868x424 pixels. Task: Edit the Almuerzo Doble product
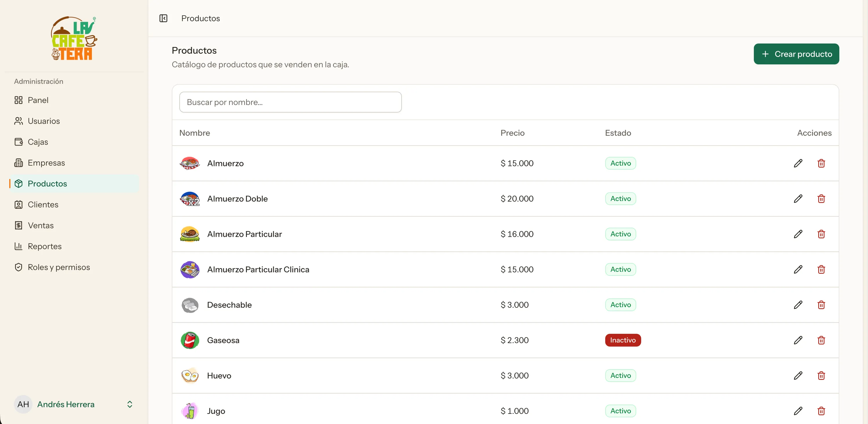pos(798,199)
